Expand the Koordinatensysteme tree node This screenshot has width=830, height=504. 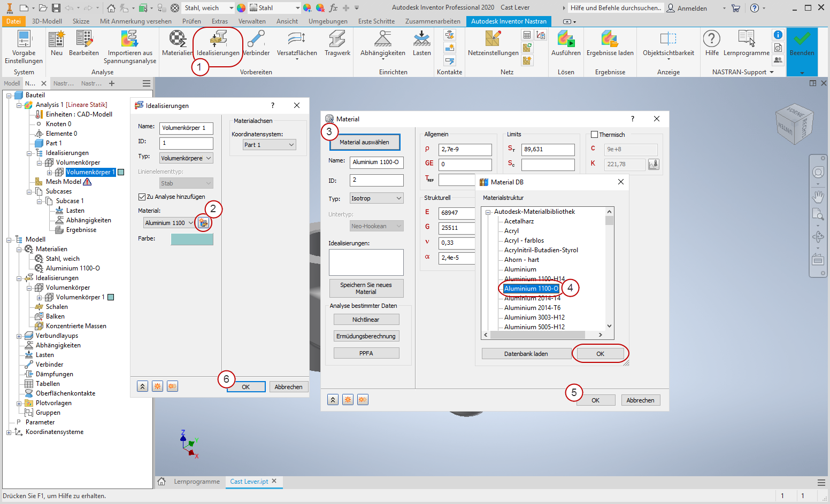[9, 432]
